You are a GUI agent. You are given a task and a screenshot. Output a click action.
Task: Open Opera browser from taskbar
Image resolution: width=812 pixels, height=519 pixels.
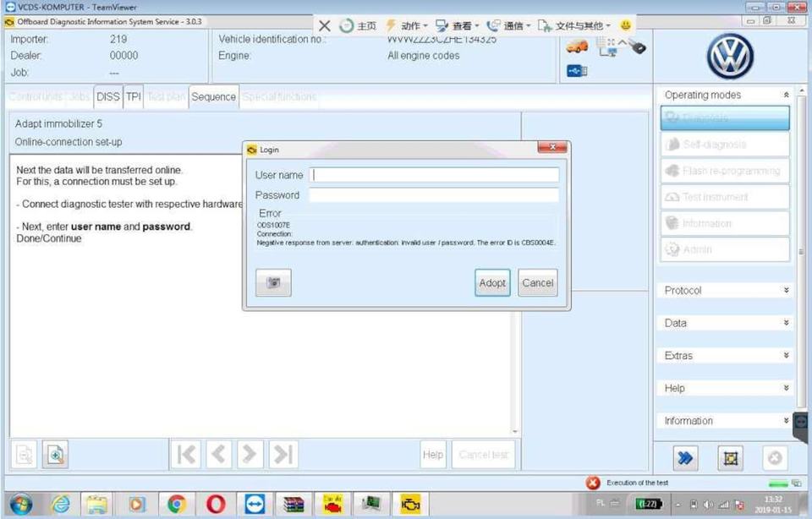(x=216, y=504)
